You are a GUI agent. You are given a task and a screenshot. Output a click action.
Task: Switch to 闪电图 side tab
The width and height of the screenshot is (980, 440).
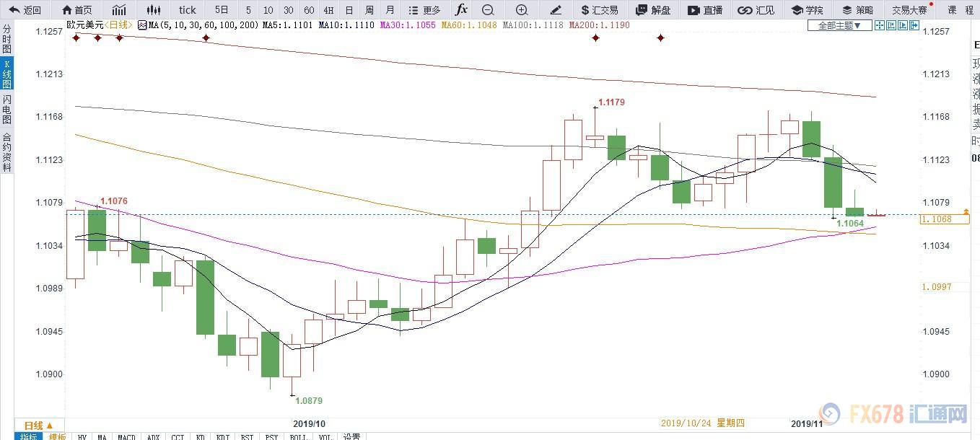point(6,110)
